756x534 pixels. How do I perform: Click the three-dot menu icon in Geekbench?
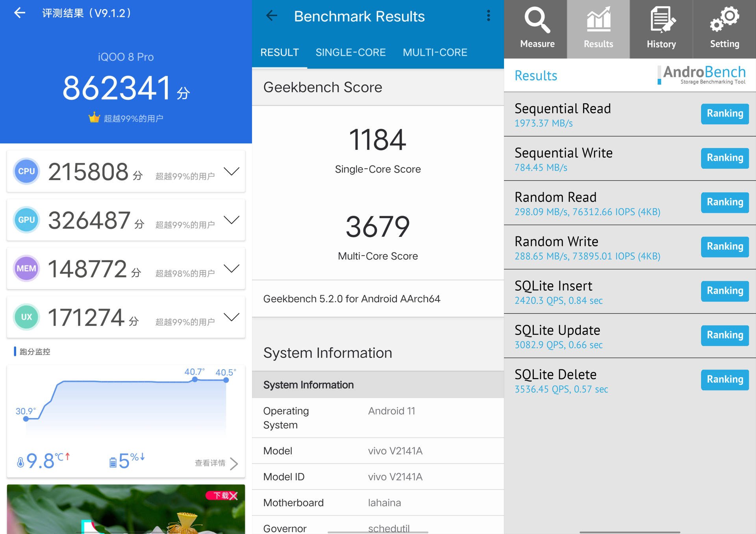pyautogui.click(x=487, y=15)
